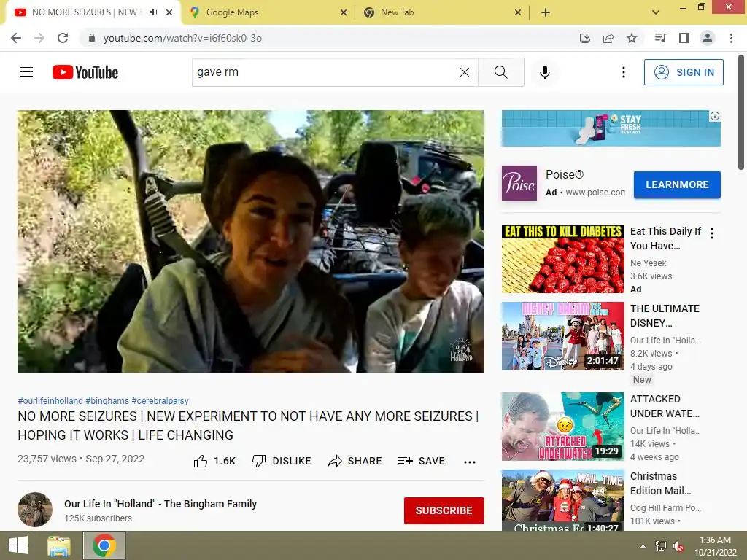Open a new browser tab with plus
This screenshot has height=560, width=747.
click(546, 13)
